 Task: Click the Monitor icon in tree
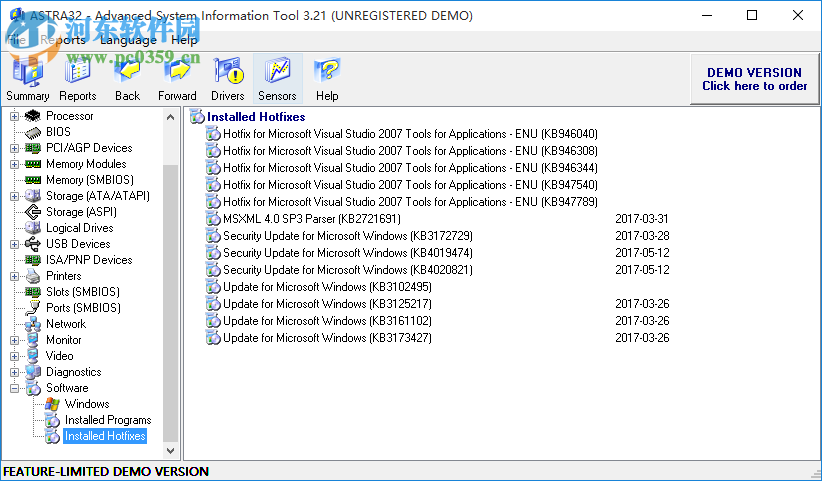[x=33, y=340]
